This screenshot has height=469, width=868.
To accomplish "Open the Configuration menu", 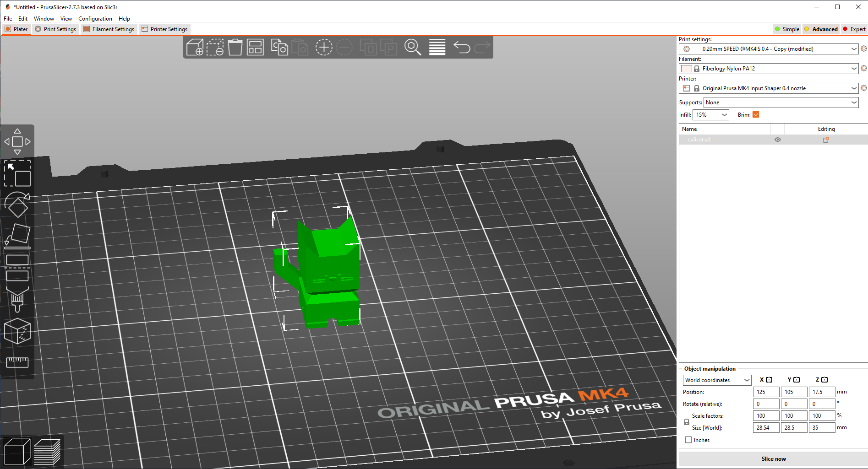I will 95,19.
